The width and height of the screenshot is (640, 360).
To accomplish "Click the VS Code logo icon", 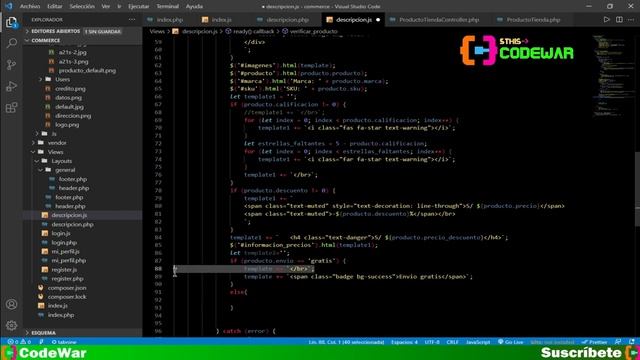I will click(x=9, y=6).
